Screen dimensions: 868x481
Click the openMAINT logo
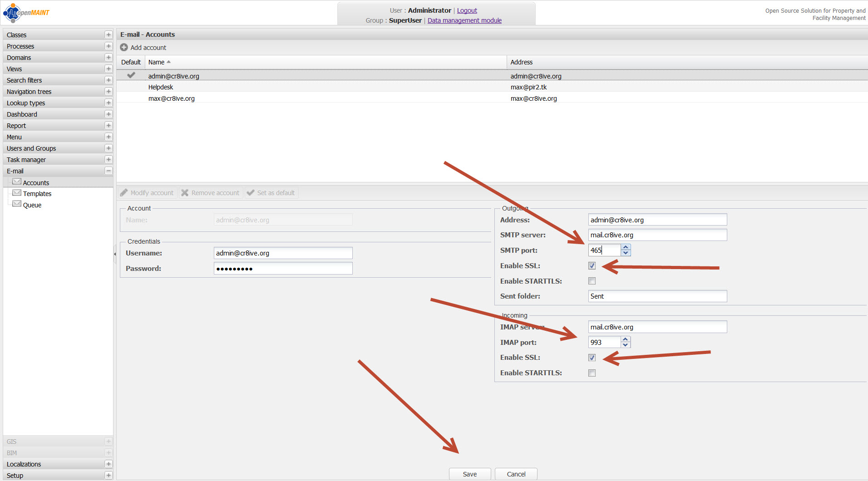26,13
